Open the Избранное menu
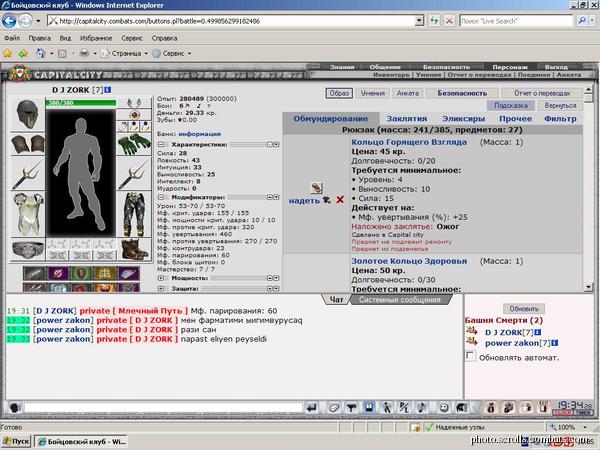The image size is (600, 450). tap(96, 38)
